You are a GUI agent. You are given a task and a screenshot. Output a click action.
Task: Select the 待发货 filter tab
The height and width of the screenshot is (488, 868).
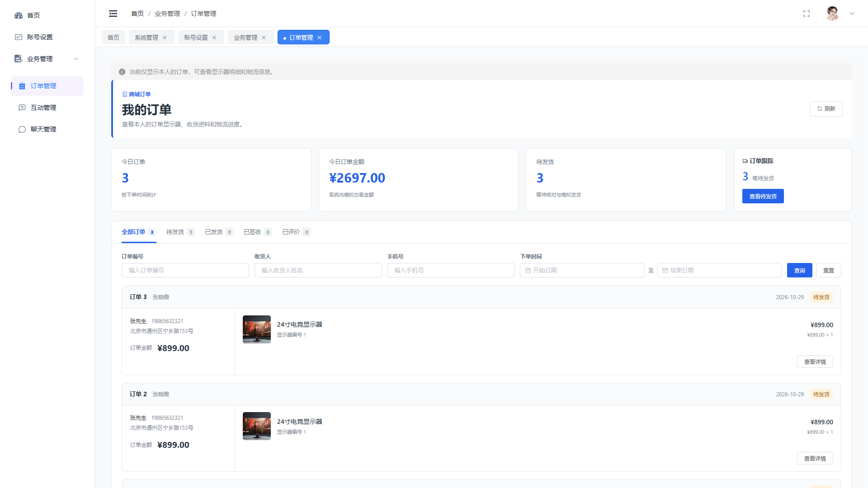point(180,232)
